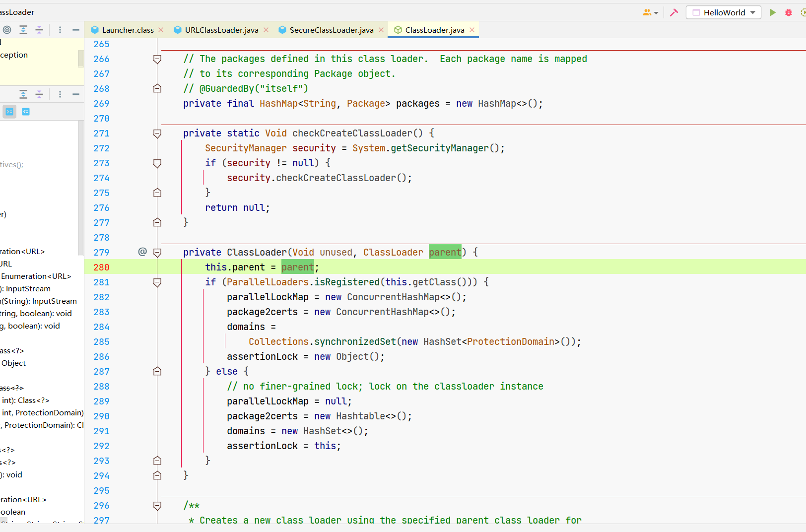Select the '): void' structure entry
The image size is (806, 532).
[x=11, y=474]
